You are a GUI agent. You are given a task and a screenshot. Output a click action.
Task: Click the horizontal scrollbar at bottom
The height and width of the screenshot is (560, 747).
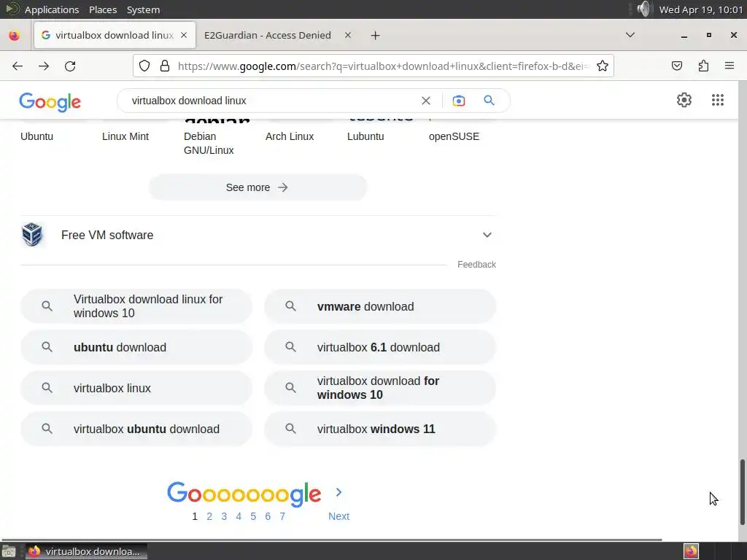[x=332, y=540]
